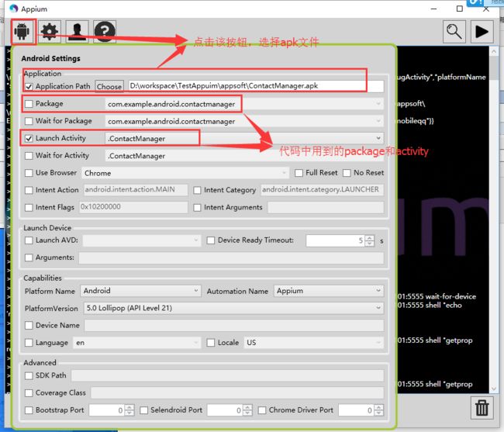Screen dimensions: 504x432
Task: Tick the No Reset checkbox
Action: pos(347,173)
